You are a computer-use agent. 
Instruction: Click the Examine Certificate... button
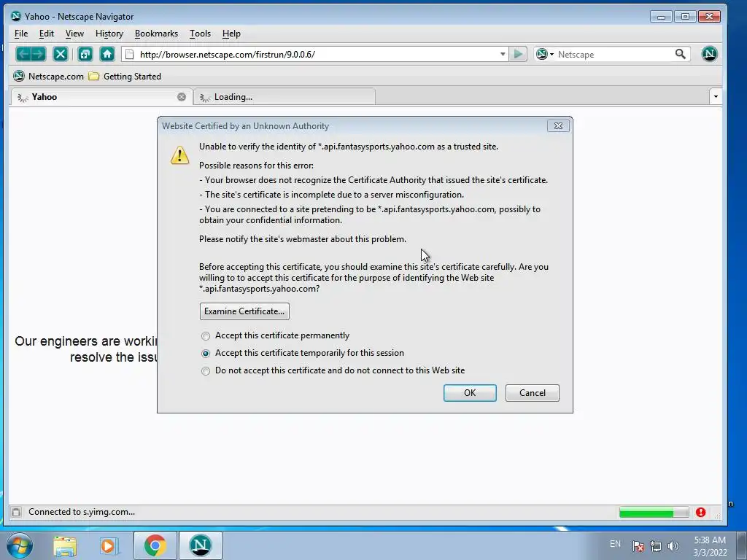(244, 311)
